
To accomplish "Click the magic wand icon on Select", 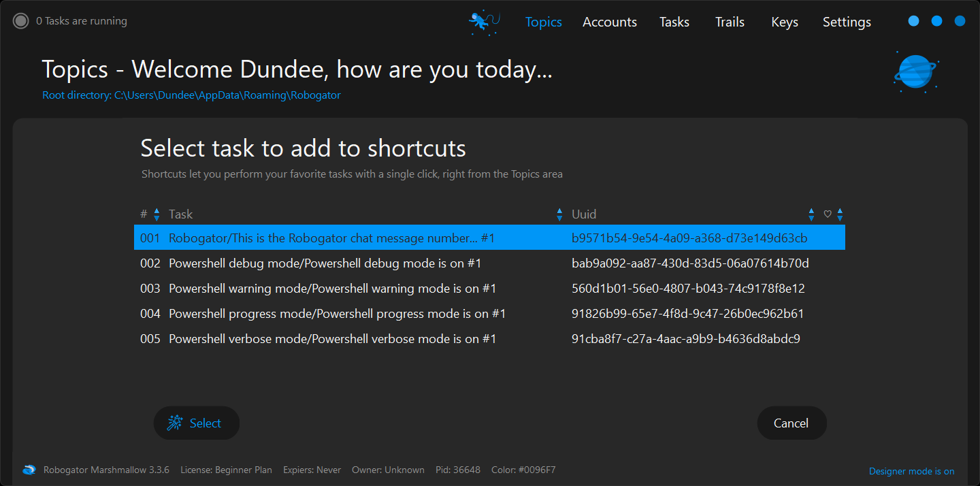I will click(x=175, y=423).
